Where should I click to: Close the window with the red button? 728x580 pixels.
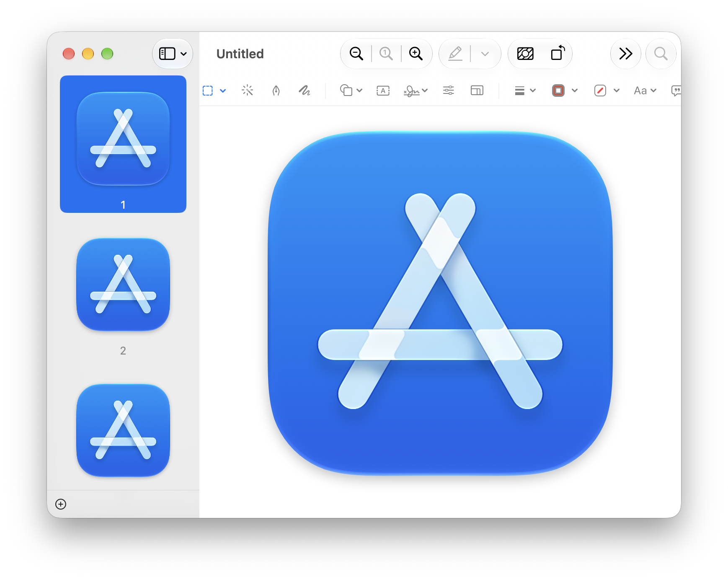click(x=69, y=54)
